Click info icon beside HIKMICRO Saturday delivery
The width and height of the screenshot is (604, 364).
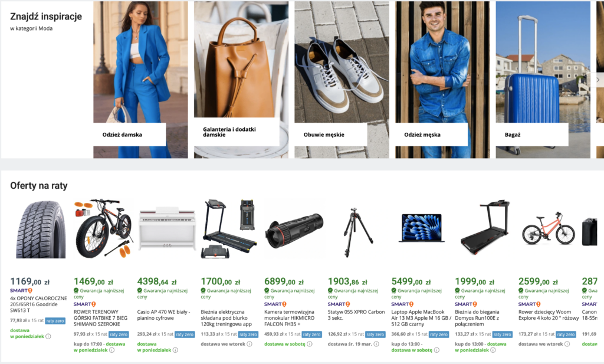309,344
